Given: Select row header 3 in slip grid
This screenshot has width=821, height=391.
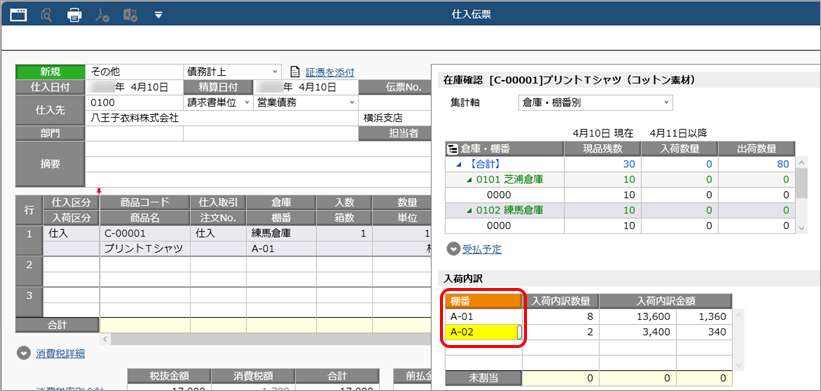Looking at the screenshot, I should coord(30,303).
